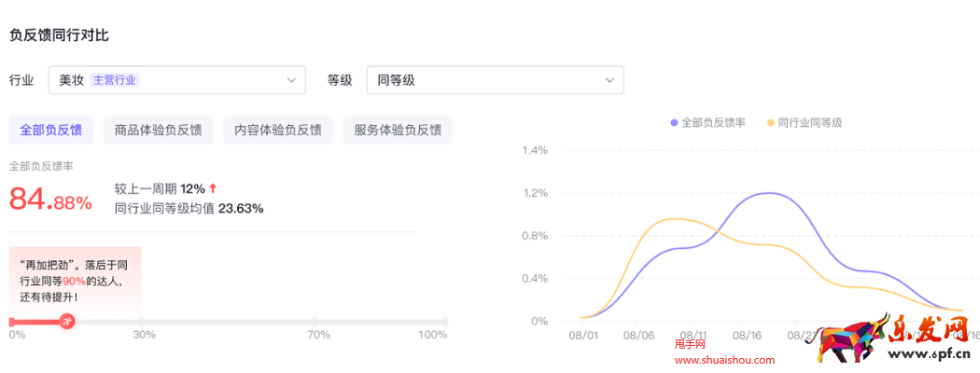Click the chevron arrow in 等级 dropdown

pos(609,80)
